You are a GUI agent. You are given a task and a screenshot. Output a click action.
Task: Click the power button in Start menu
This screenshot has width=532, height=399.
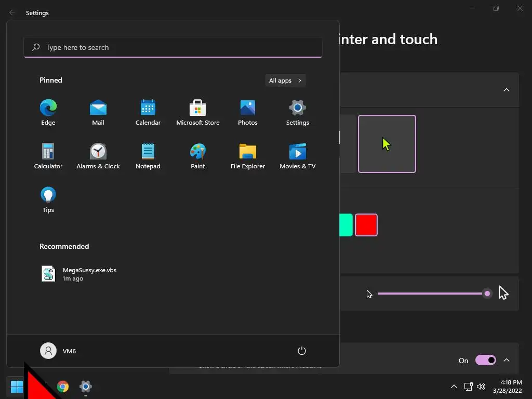(302, 351)
